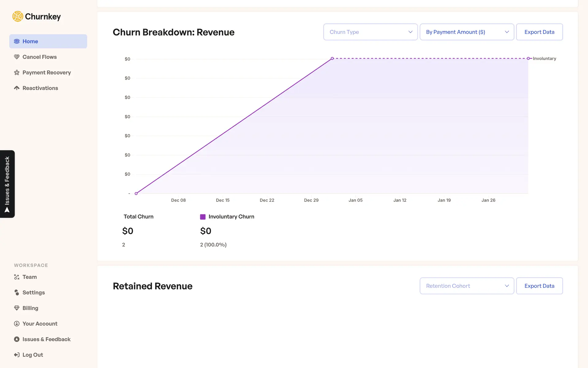Viewport: 588px width, 368px height.
Task: Click the Your Account face icon
Action: (17, 324)
